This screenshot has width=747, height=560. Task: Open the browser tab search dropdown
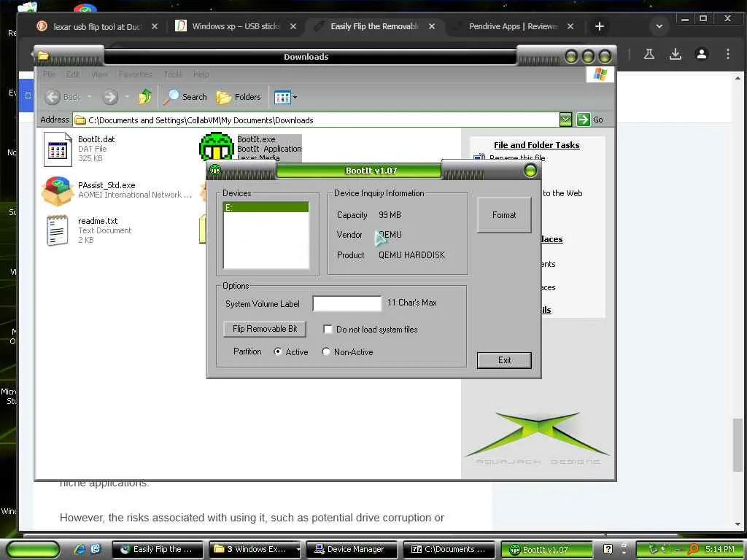tap(659, 27)
